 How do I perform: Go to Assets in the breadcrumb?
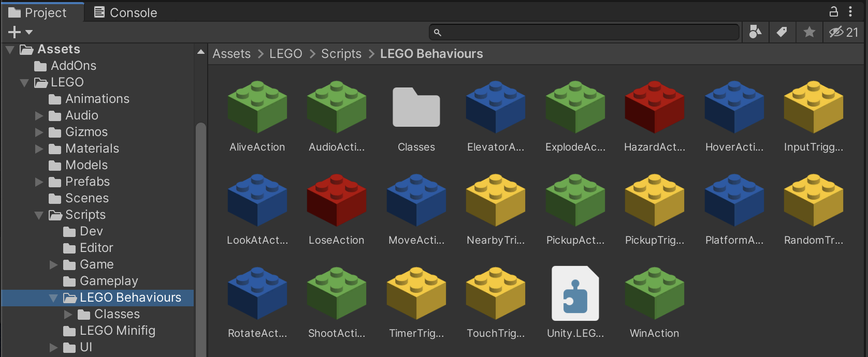pyautogui.click(x=232, y=54)
